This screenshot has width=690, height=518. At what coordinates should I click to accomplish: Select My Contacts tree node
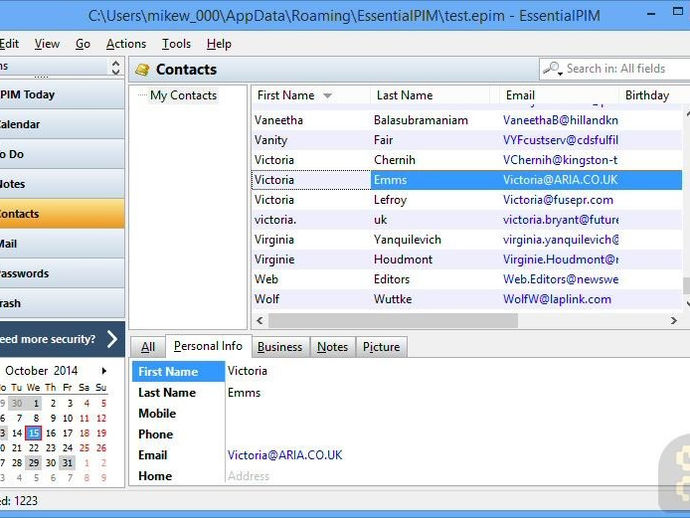pyautogui.click(x=183, y=95)
